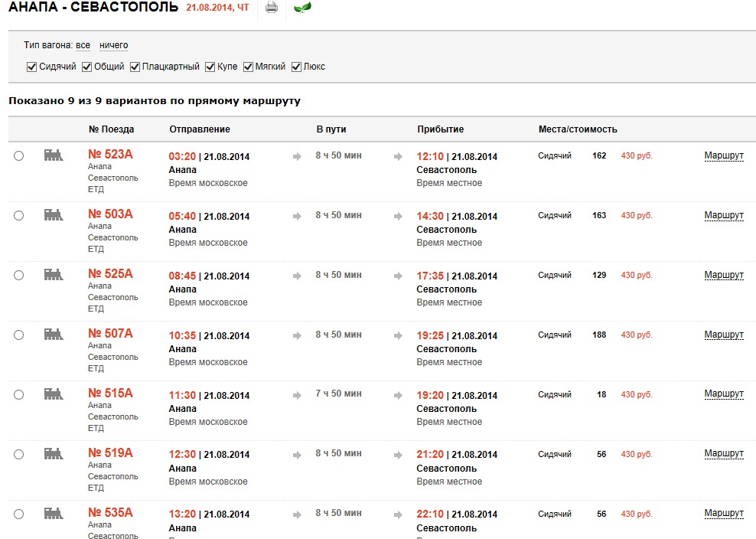
Task: Click the date 21.08.2014, ЧТ in title
Action: point(217,8)
